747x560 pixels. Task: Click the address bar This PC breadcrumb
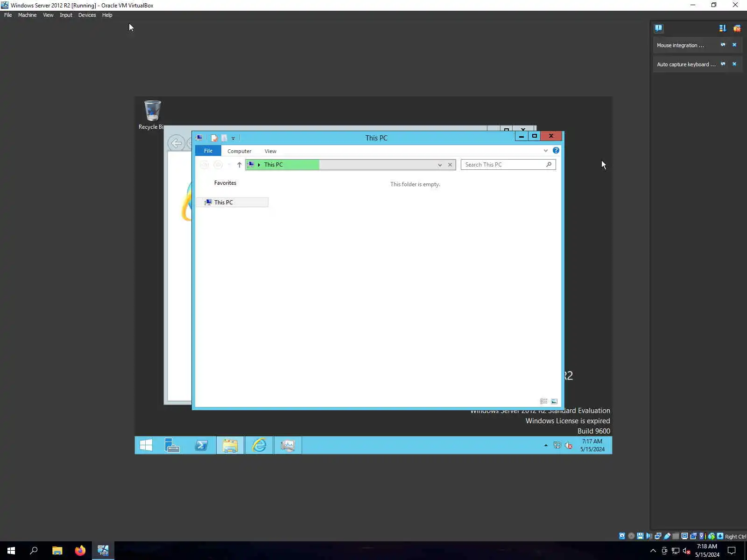274,165
